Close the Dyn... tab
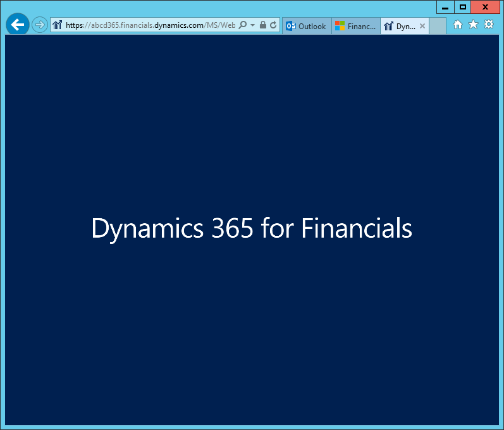The width and height of the screenshot is (504, 430). click(x=422, y=26)
